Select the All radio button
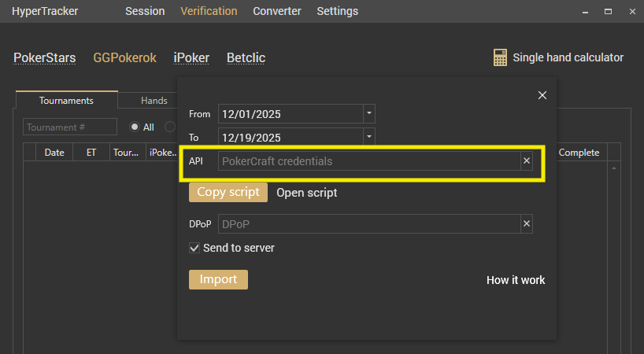The image size is (644, 354). 135,127
